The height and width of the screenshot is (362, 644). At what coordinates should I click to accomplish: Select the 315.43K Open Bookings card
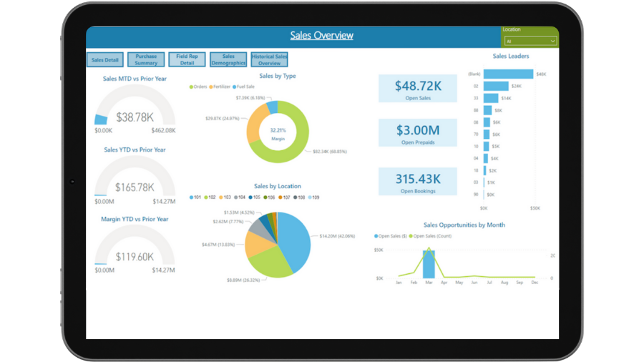(x=417, y=182)
